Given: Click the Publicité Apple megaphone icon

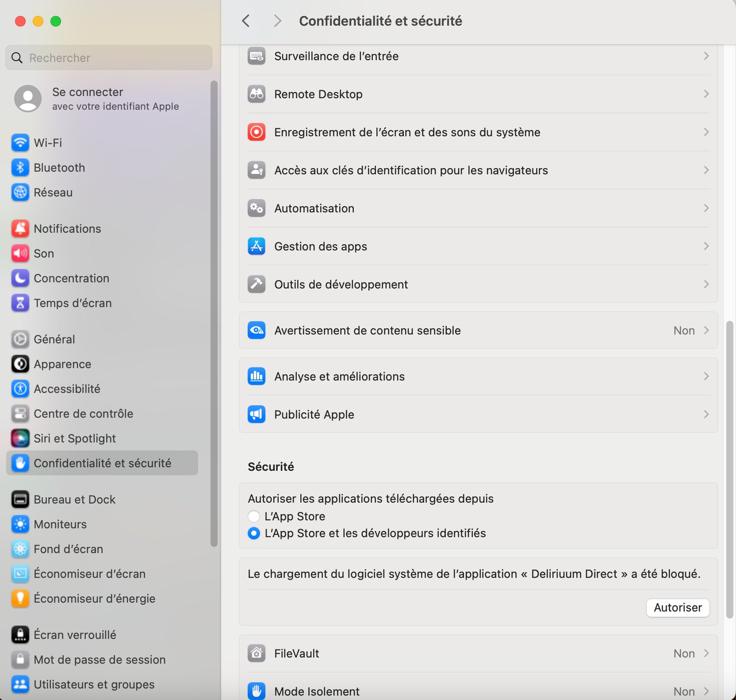Looking at the screenshot, I should pos(257,414).
